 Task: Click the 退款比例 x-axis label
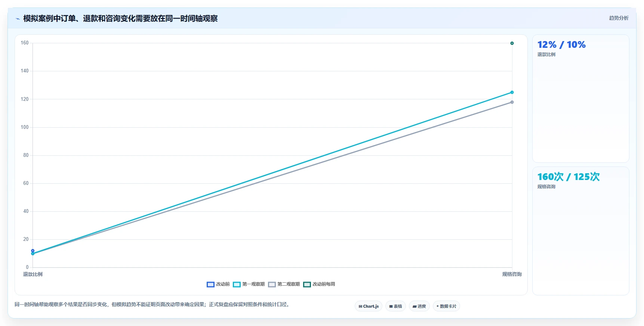click(33, 274)
